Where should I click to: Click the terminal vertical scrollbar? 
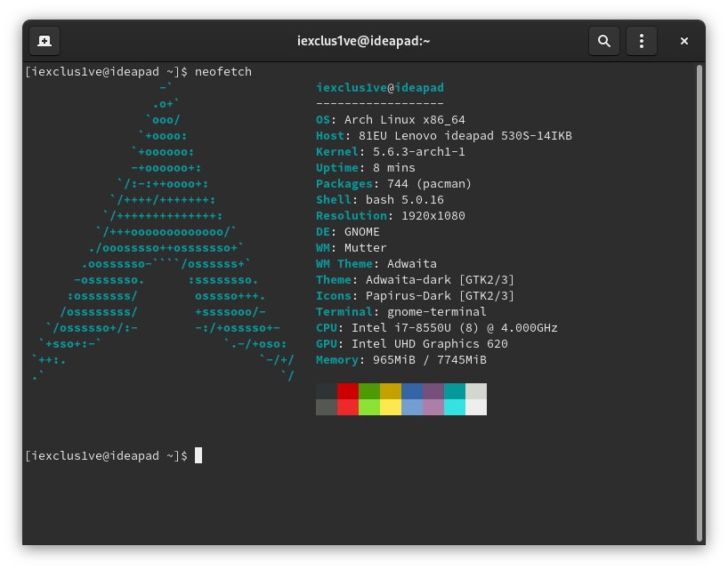[700, 303]
